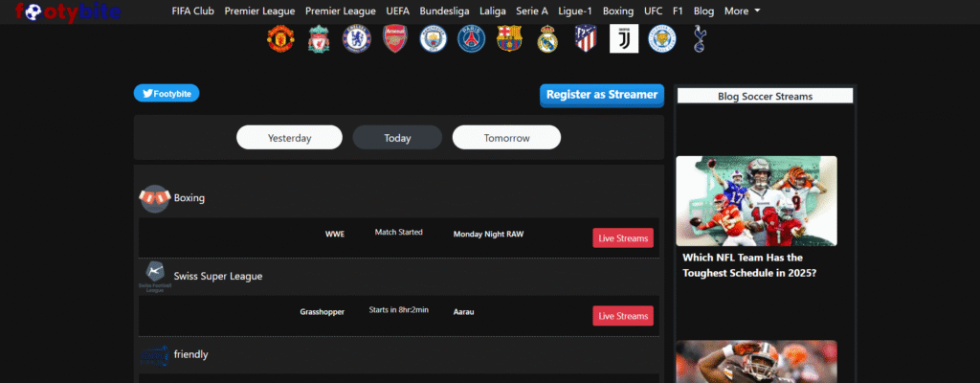980x383 pixels.
Task: Open the NFL toughest schedule article thumbnail
Action: [x=756, y=201]
